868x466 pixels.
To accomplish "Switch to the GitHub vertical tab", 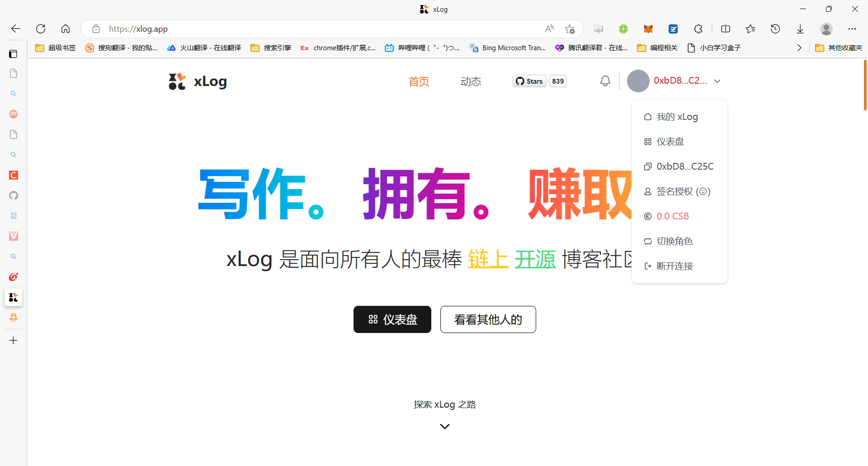I will coord(14,195).
